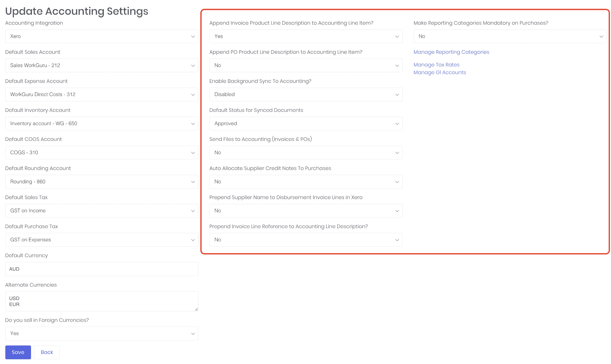
Task: Open the Mandatory Reporting Categories on Purchases dropdown
Action: tap(510, 36)
